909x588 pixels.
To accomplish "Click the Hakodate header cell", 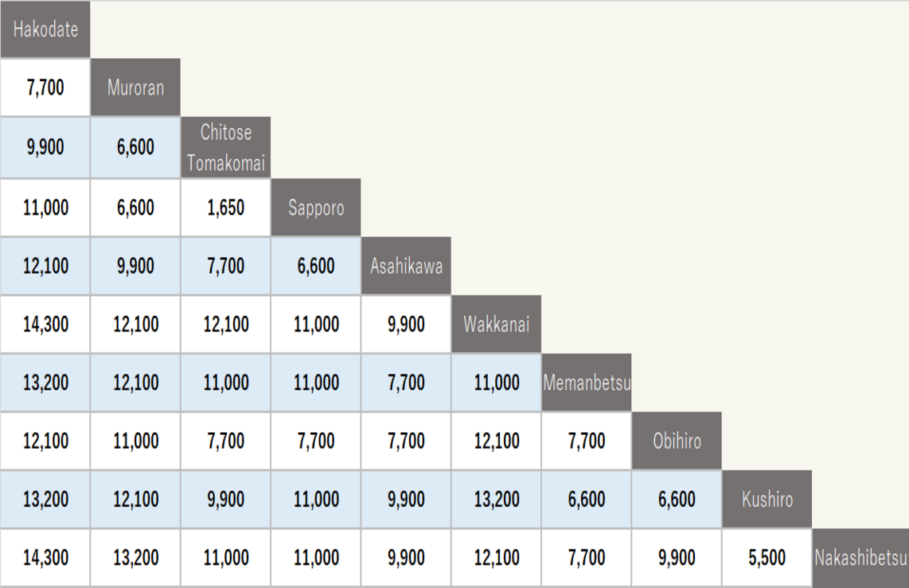I will tap(45, 30).
